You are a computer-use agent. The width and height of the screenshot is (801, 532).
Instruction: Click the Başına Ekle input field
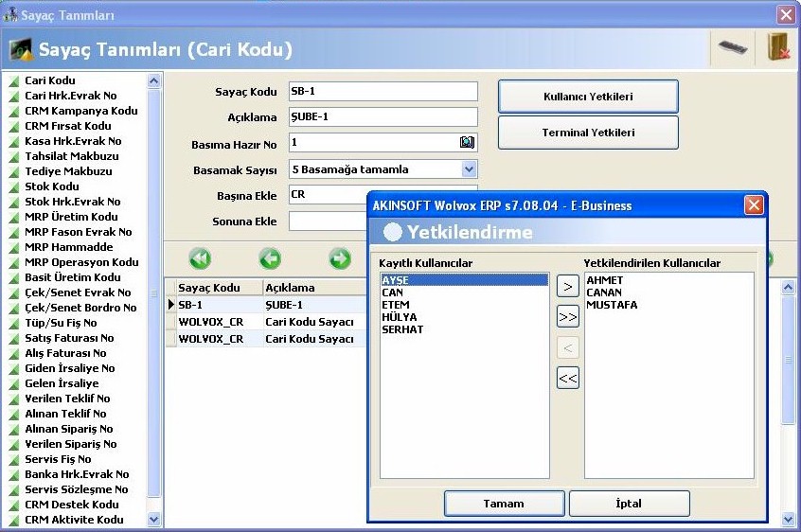[x=329, y=194]
